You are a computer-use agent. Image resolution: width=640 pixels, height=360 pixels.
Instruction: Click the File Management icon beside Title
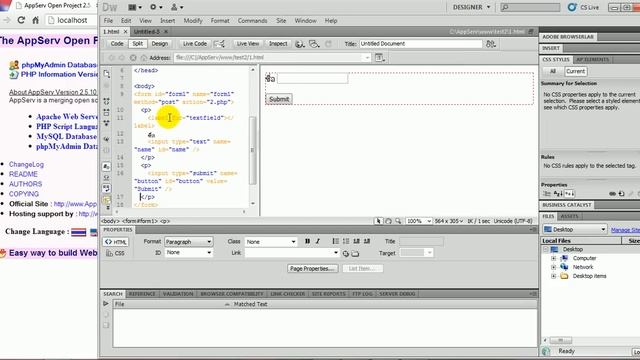[x=491, y=44]
